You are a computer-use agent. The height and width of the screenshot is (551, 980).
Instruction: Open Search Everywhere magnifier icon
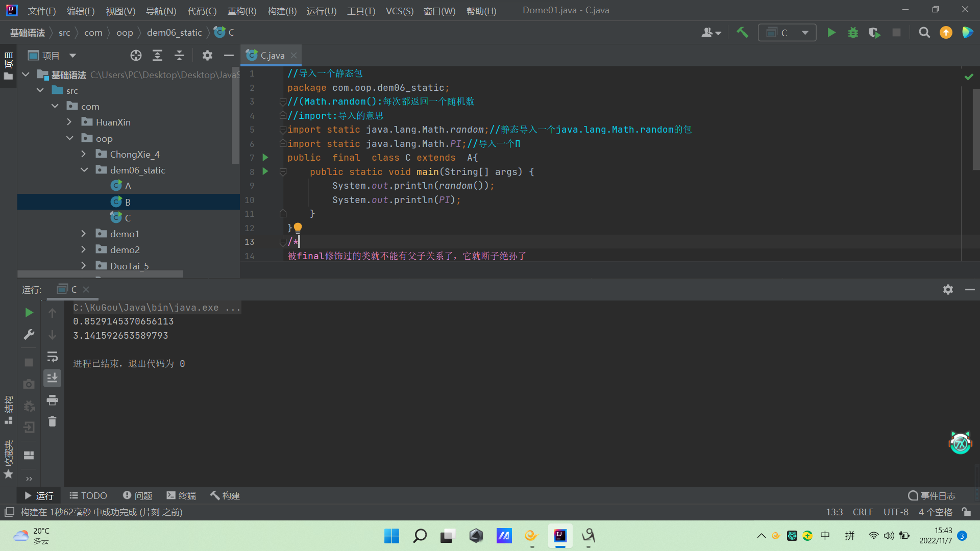point(924,33)
